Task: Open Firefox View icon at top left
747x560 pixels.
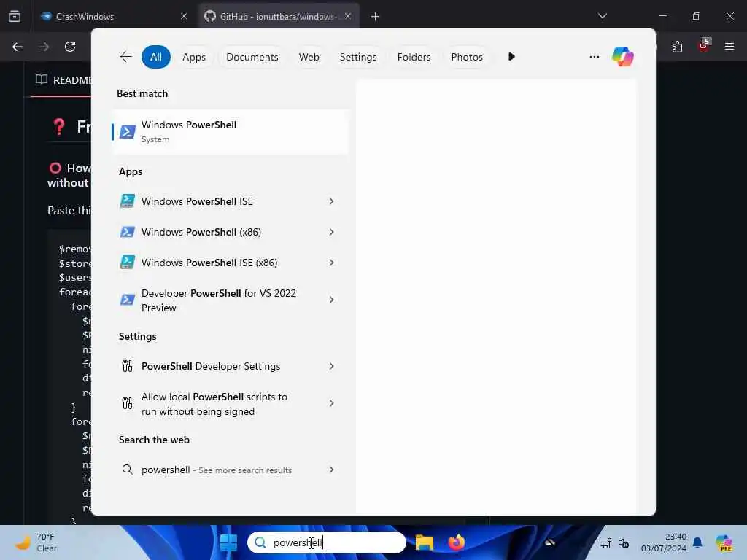Action: (15, 17)
